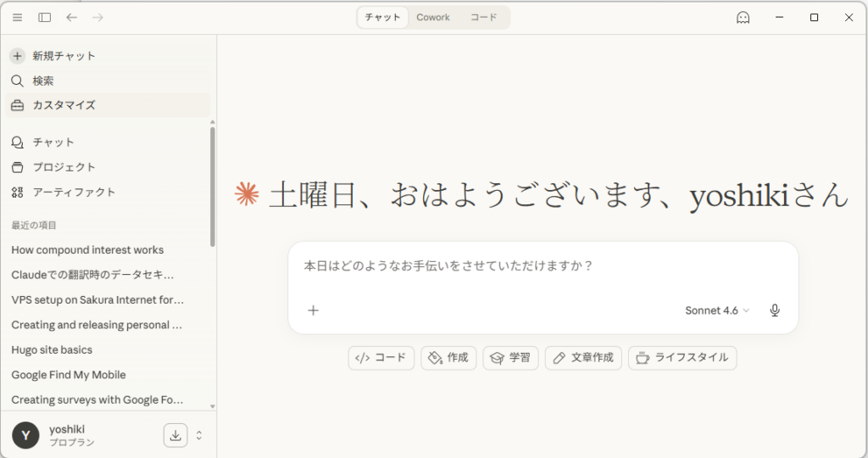Toggle the sidebar panel icon

coord(45,17)
